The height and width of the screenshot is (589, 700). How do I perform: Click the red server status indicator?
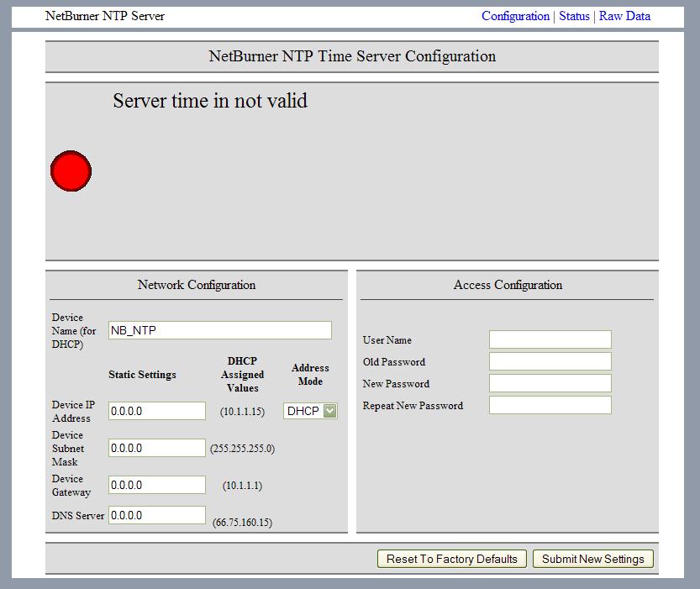tap(71, 171)
